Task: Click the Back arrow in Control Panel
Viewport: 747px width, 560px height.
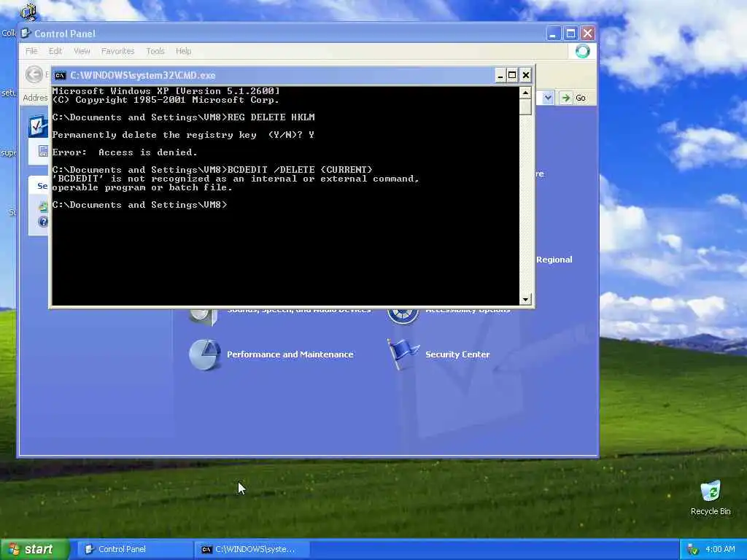Action: 34,74
